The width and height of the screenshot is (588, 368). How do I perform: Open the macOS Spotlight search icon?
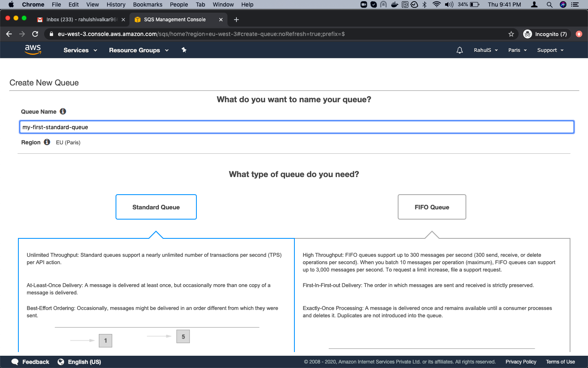tap(549, 4)
